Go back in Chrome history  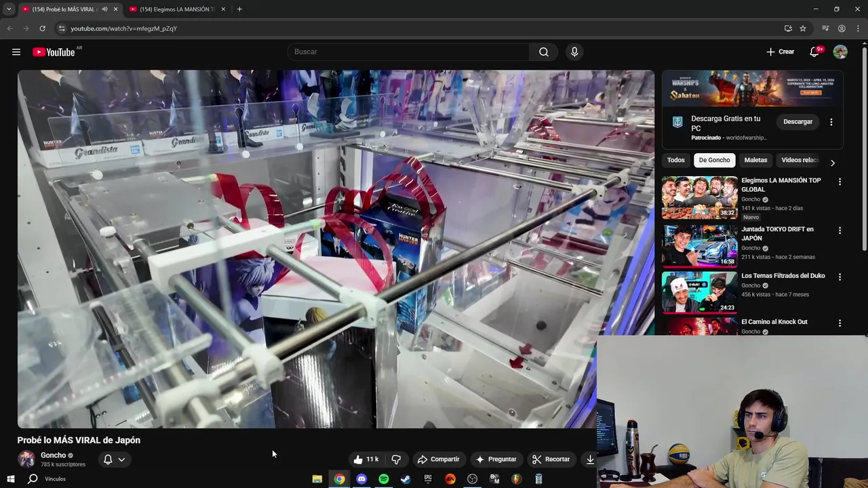(9, 28)
